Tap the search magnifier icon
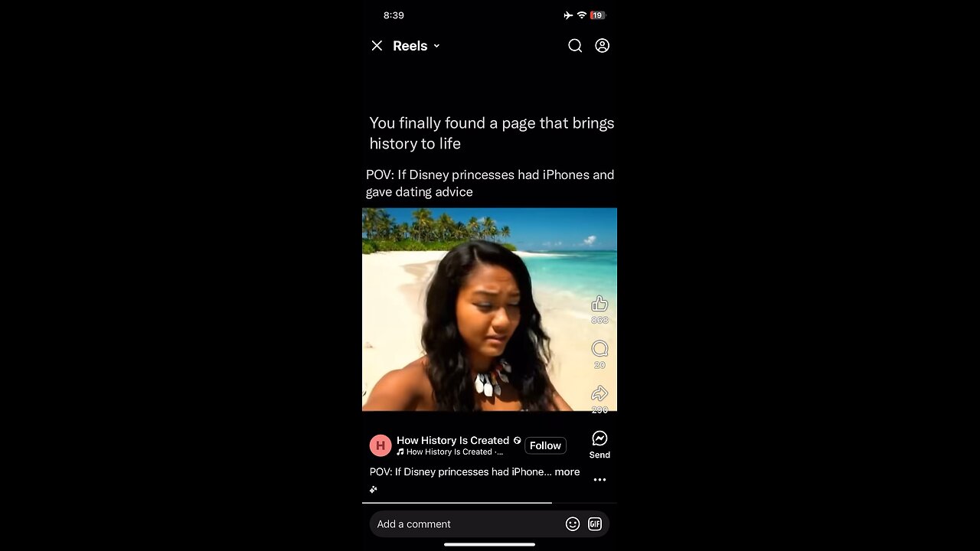Screen dimensions: 980x551 coord(575,46)
